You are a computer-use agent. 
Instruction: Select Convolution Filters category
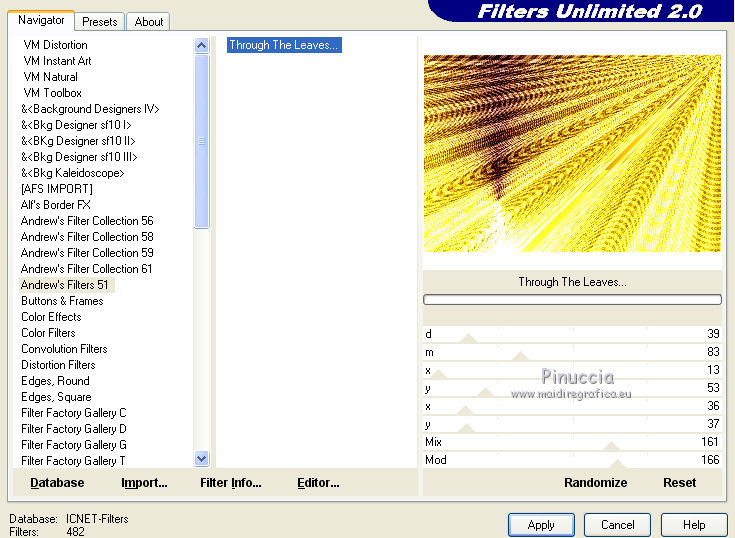point(64,349)
